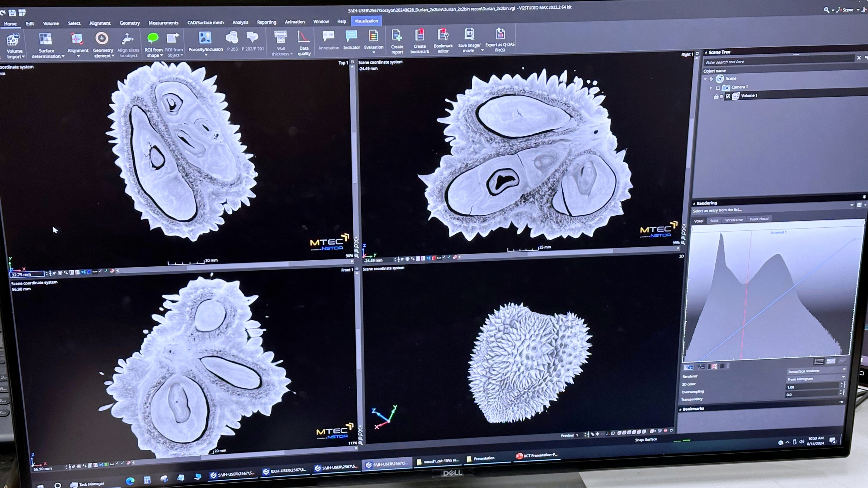Open Microsoft Edge from the taskbar
Image resolution: width=868 pixels, height=488 pixels.
click(x=130, y=480)
